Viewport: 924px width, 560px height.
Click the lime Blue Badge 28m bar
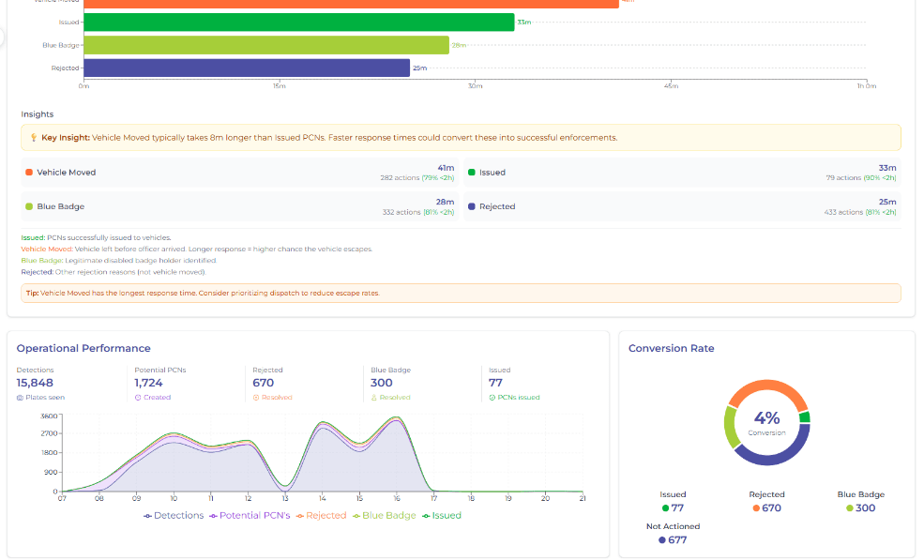click(x=266, y=45)
